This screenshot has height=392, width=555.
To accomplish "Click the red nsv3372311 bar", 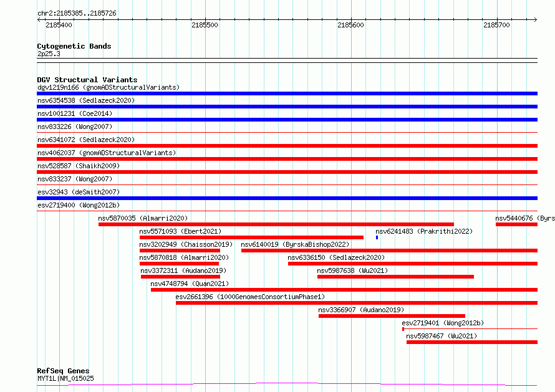I will click(x=180, y=277).
